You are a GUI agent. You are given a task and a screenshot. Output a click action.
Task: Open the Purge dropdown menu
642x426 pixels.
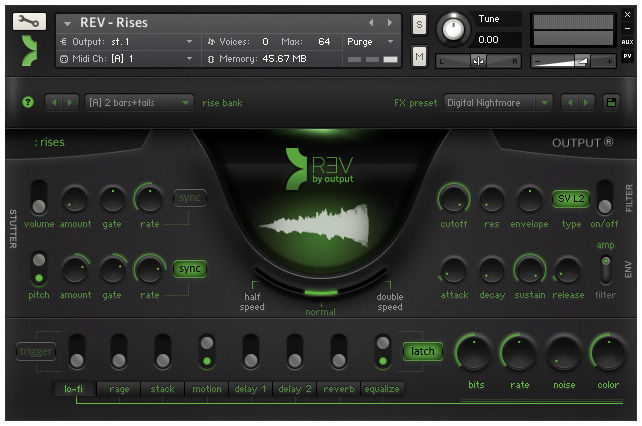coord(370,42)
